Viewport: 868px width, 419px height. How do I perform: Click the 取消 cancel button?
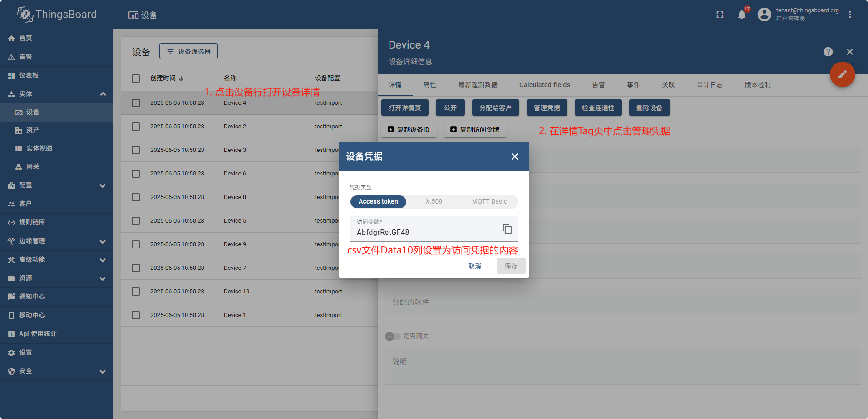(x=474, y=266)
